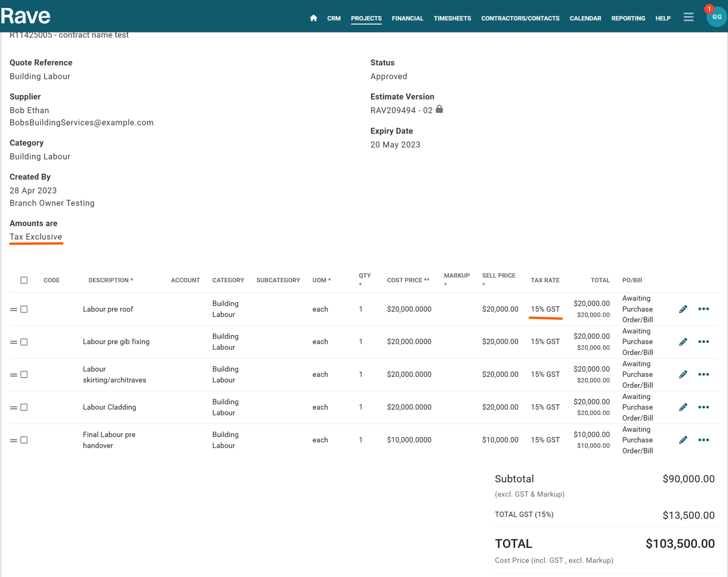
Task: Toggle the Labour Cladding row checkbox
Action: pos(24,407)
